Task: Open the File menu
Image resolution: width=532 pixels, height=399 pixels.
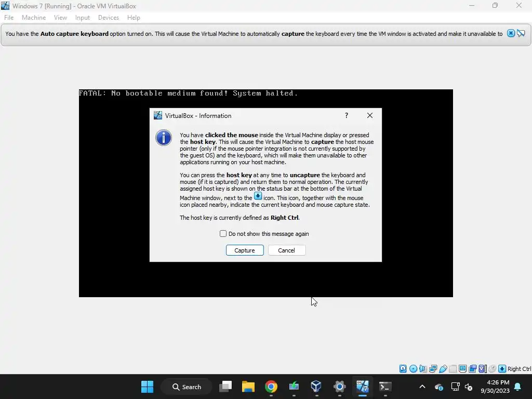Action: click(9, 18)
